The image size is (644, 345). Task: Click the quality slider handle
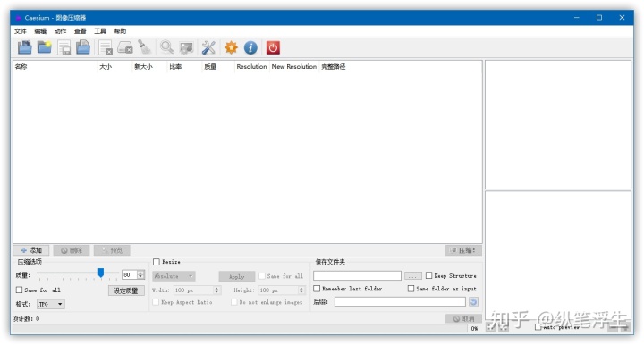click(x=100, y=273)
